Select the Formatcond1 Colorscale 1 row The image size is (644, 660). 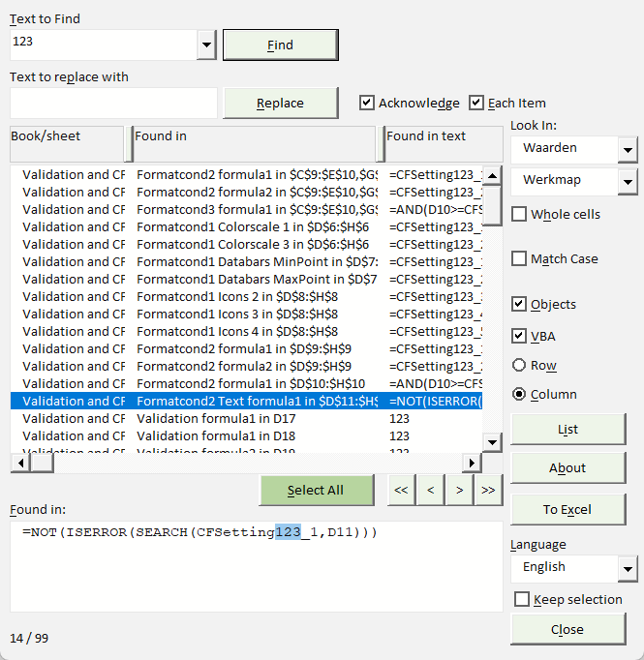[246, 226]
